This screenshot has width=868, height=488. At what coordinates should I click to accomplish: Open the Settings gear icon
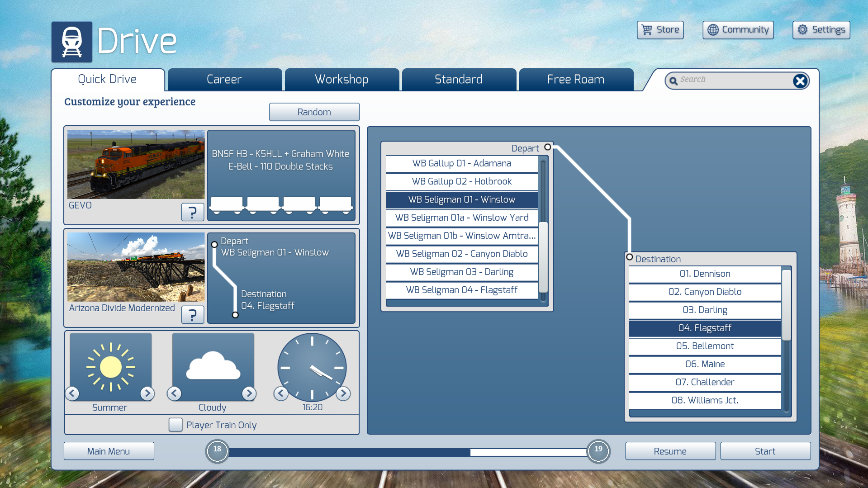[802, 30]
